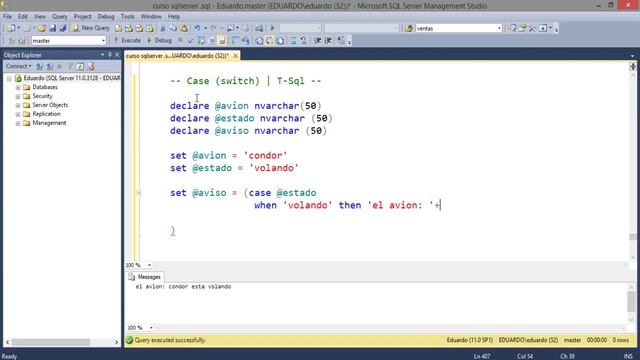Open the Help menu
This screenshot has height=360, width=640.
[x=174, y=16]
